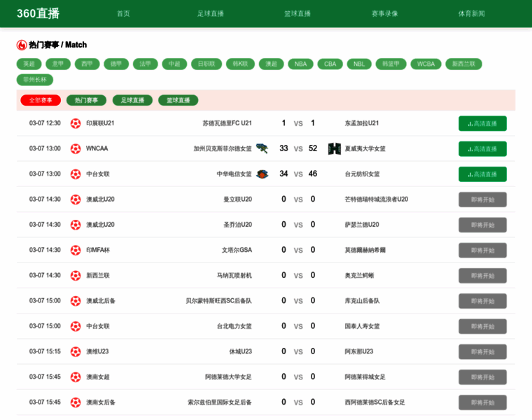Click 即将开始 for 圣乔治U20 match

point(482,225)
